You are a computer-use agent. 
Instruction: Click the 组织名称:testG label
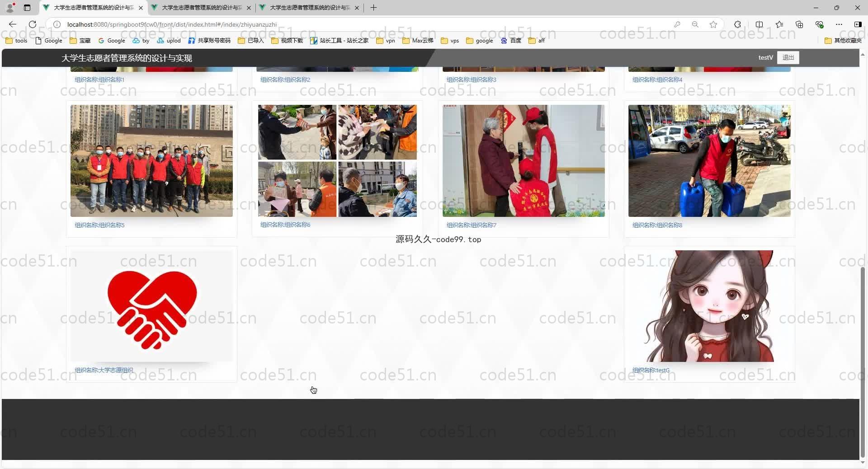[651, 370]
